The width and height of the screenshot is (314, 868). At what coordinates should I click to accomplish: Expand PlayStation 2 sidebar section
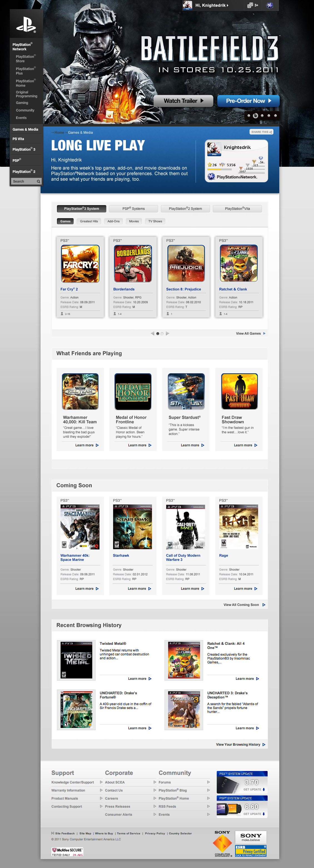coord(24,171)
